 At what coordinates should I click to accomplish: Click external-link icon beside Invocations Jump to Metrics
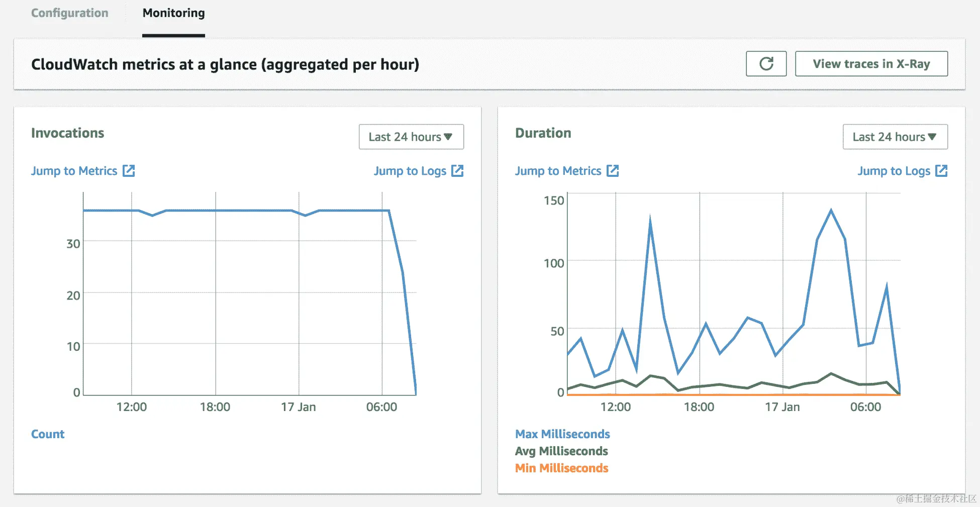point(129,171)
